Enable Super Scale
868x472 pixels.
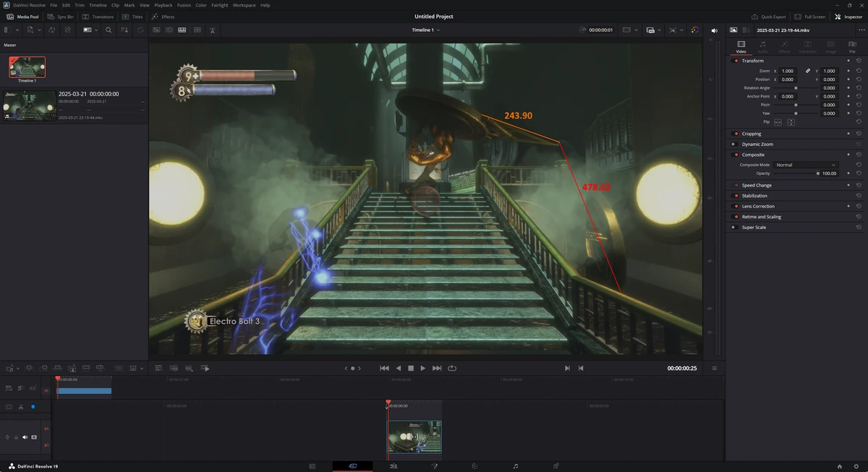(733, 227)
